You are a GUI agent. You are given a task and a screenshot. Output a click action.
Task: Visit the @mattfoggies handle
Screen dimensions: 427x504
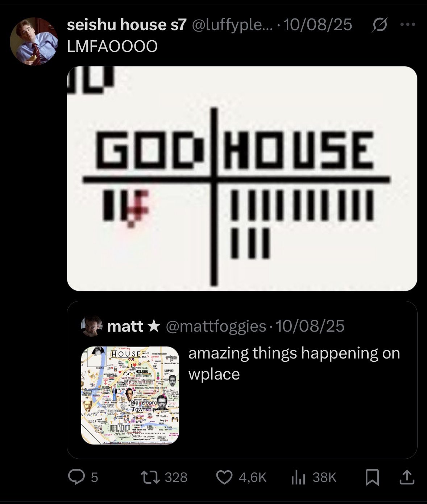216,326
